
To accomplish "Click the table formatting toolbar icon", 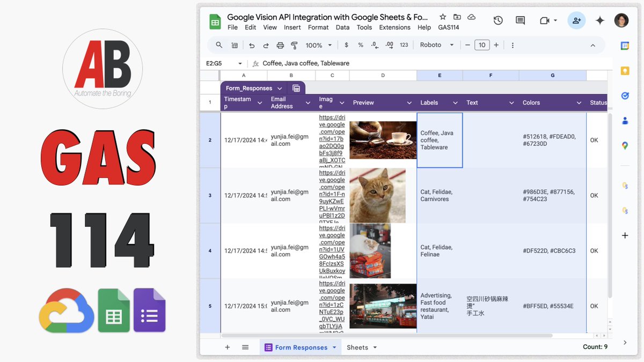I will (x=235, y=45).
